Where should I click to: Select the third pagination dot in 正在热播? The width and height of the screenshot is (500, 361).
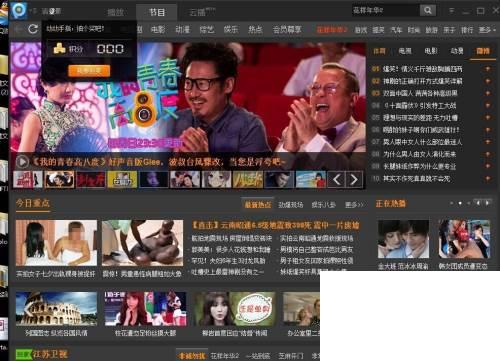point(468,203)
